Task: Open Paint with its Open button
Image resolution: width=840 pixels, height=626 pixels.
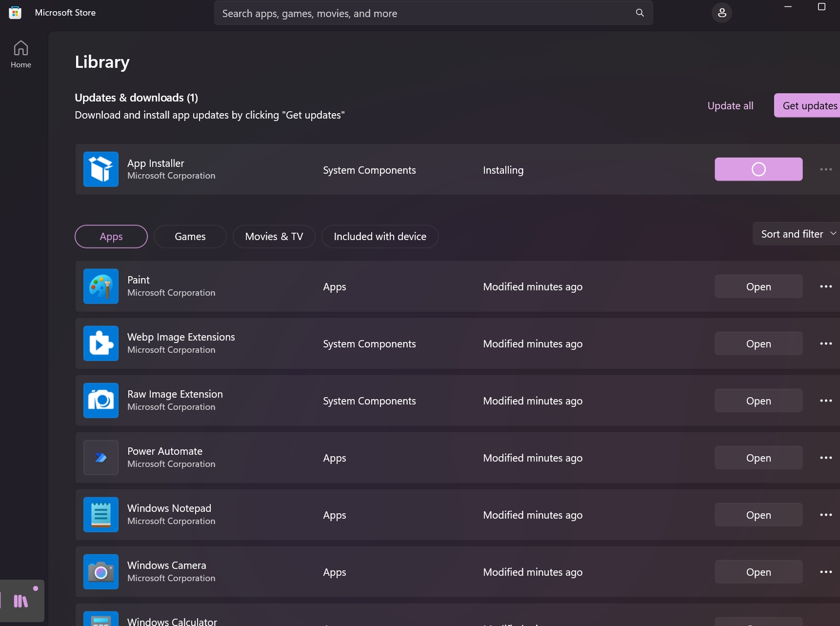Action: click(759, 286)
